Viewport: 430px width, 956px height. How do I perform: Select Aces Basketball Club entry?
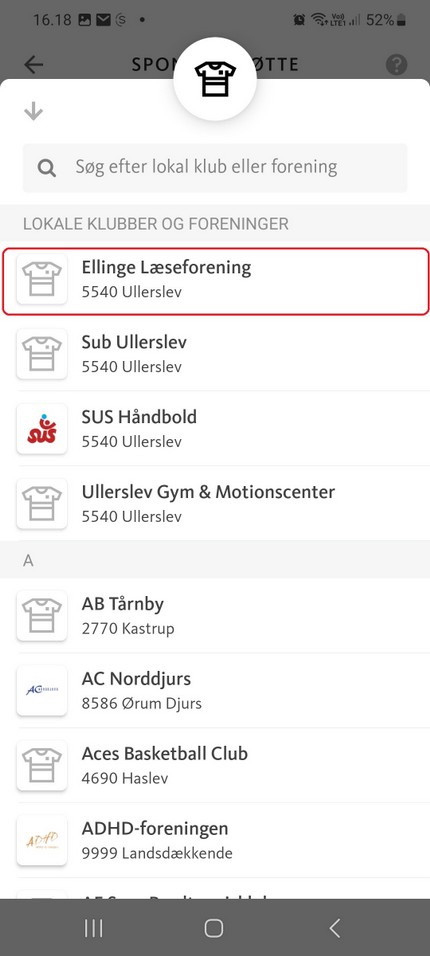click(x=215, y=765)
